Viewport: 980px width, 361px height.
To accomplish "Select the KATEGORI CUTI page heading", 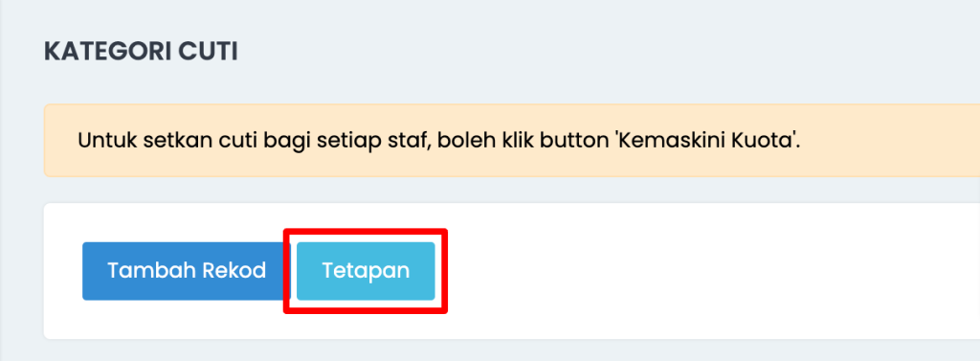I will point(141,52).
